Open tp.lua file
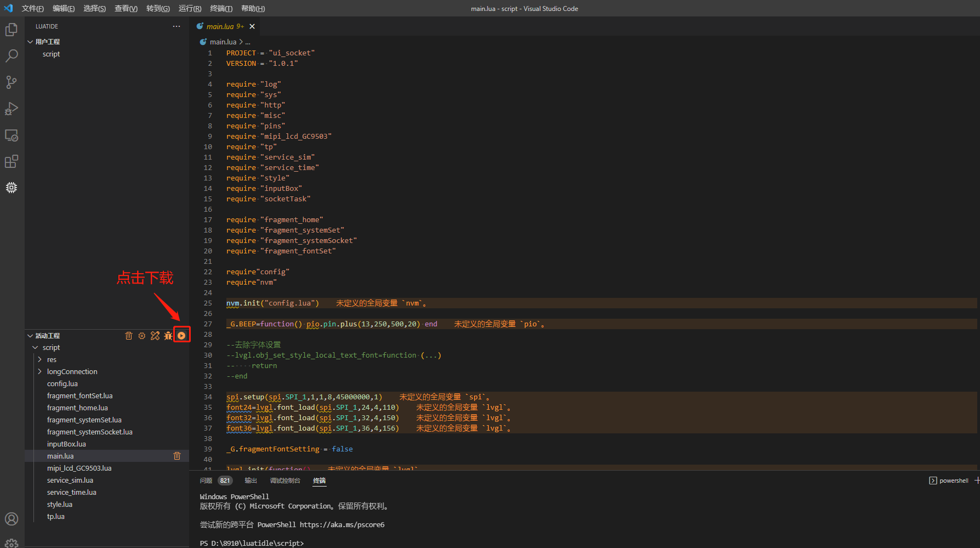The height and width of the screenshot is (548, 980). click(56, 516)
